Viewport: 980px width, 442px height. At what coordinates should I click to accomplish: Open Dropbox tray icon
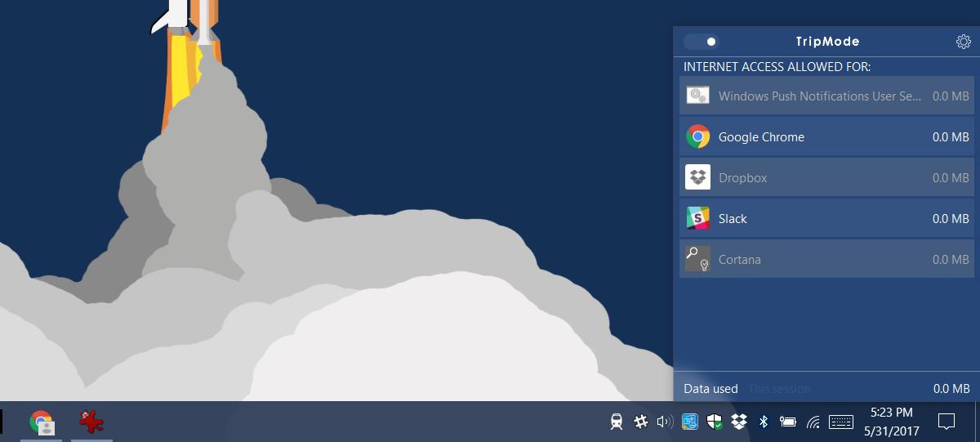point(739,422)
